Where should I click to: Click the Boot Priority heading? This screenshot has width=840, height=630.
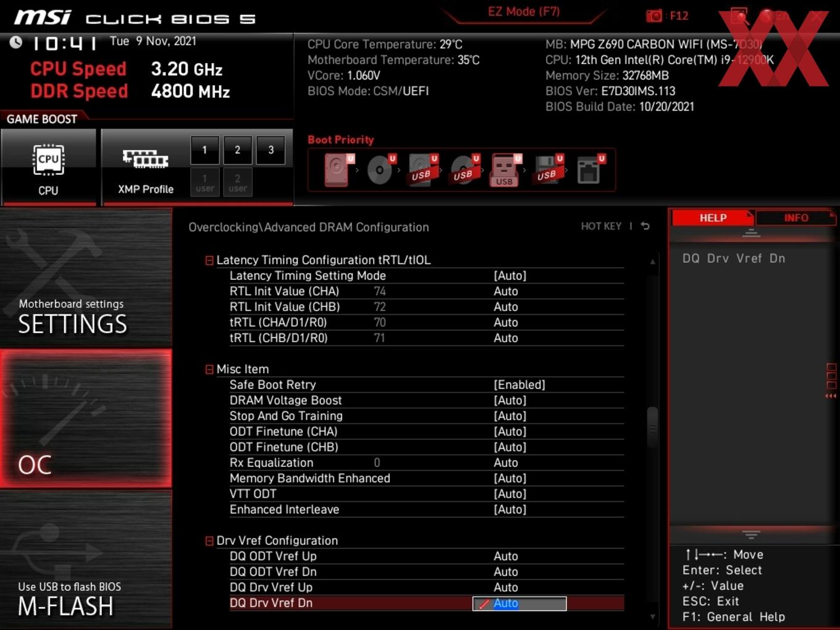[x=341, y=140]
